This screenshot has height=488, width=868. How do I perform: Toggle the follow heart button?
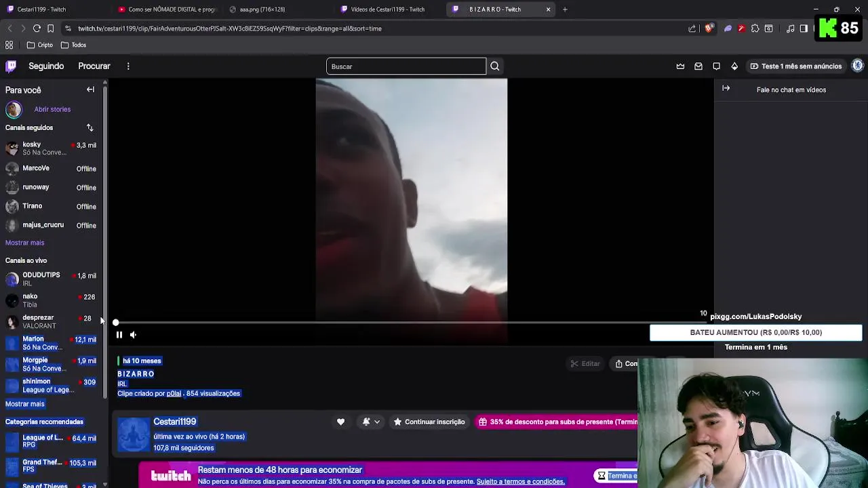tap(340, 422)
